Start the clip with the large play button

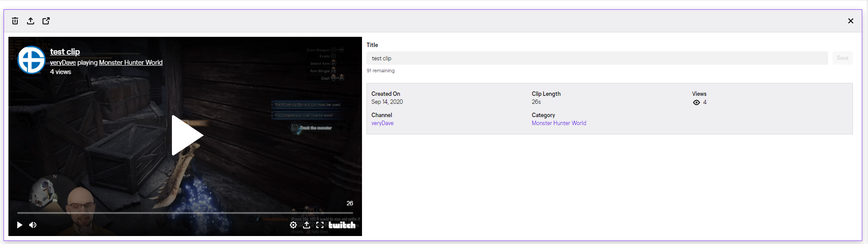(x=187, y=135)
